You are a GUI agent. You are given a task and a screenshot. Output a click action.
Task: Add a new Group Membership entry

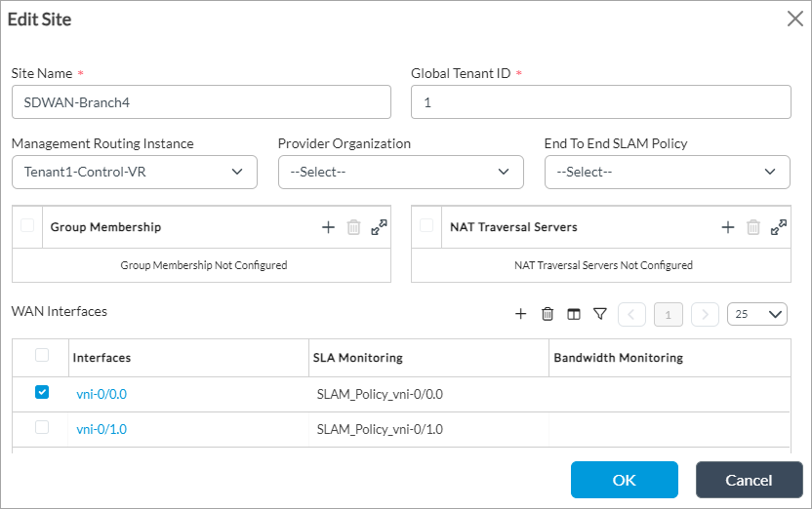(328, 227)
